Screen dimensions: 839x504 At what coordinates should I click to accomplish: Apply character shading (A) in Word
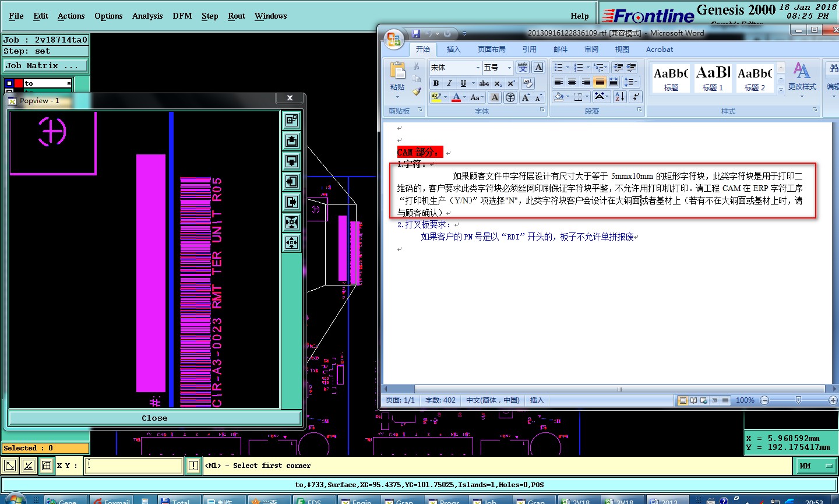495,97
